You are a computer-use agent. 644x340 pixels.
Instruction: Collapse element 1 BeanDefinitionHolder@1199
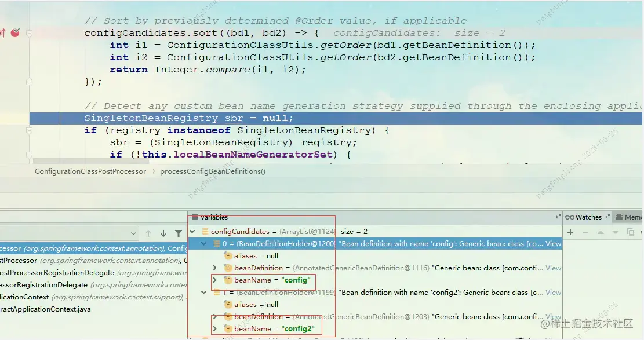point(203,293)
